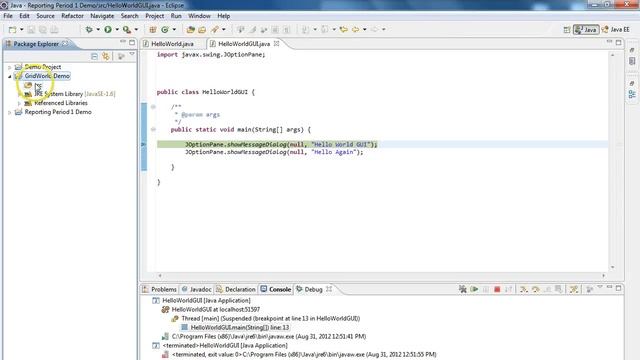
Task: Close the HelloWorldGUI.java editor tab
Action: tap(276, 43)
